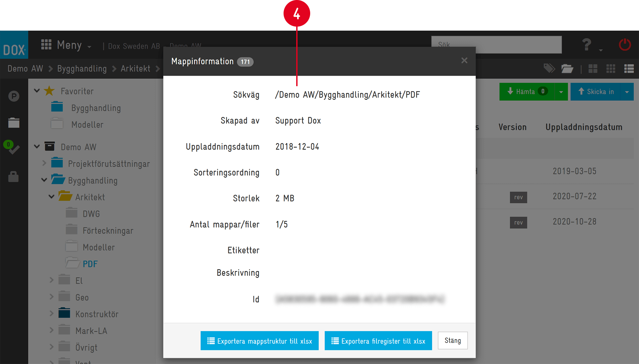
Task: Switch to list view
Action: [x=629, y=69]
